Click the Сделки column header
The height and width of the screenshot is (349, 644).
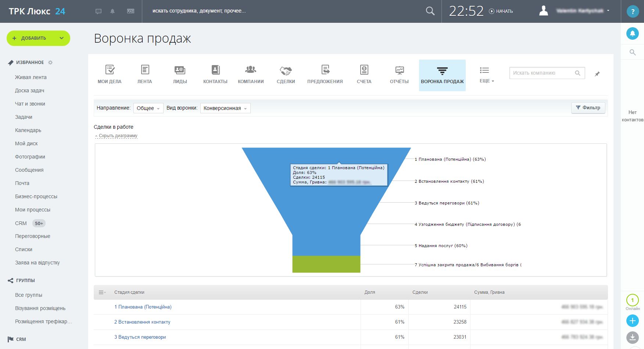420,292
